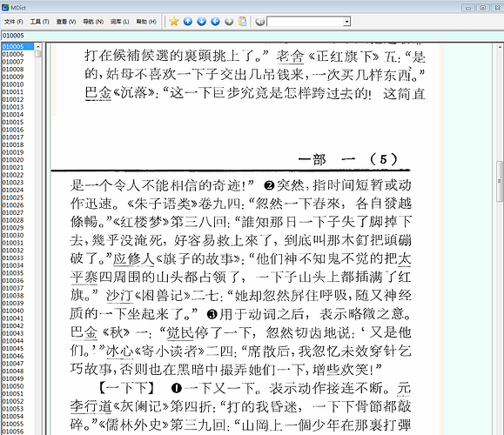Click the 【一下下】 entry heading
The width and height of the screenshot is (504, 435).
pos(126,389)
